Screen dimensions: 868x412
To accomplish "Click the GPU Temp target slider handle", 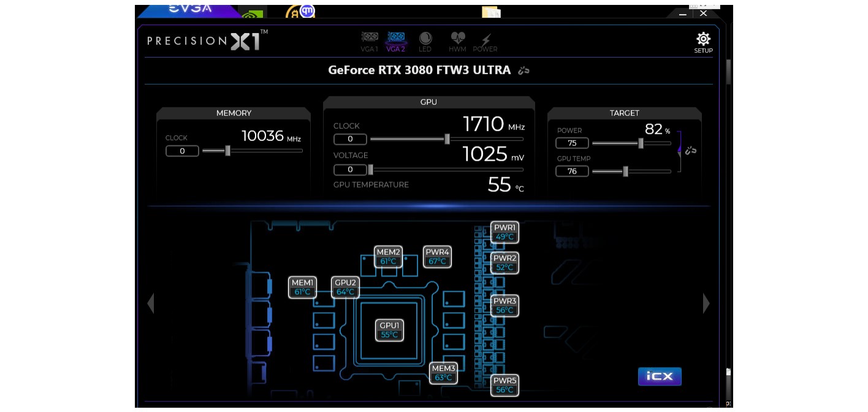I will (x=625, y=171).
